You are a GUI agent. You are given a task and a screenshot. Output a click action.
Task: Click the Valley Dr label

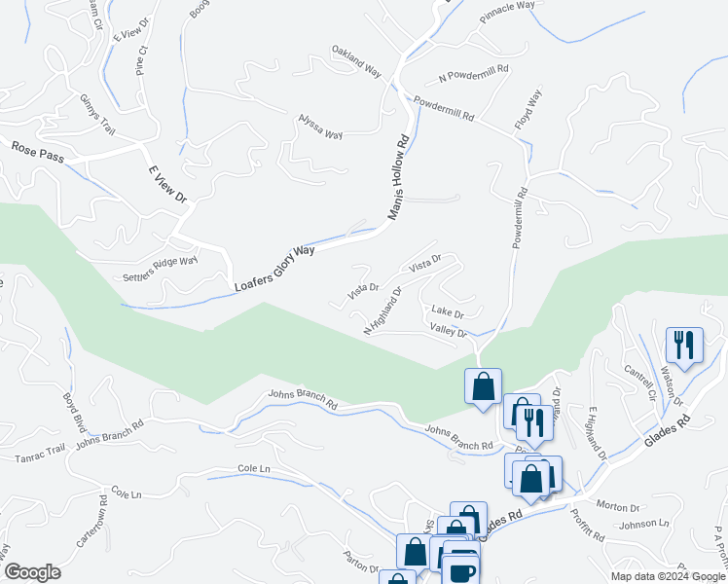pyautogui.click(x=448, y=331)
